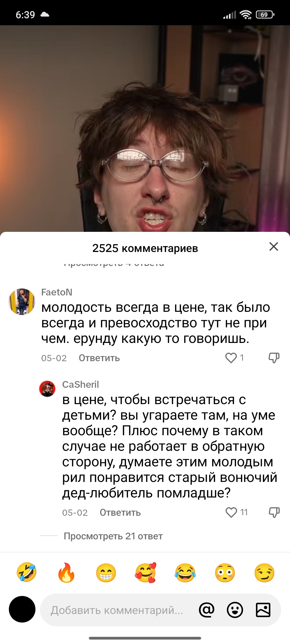Image resolution: width=290 pixels, height=644 pixels.
Task: Insert the smiling face with hearts emoji
Action: (x=146, y=573)
